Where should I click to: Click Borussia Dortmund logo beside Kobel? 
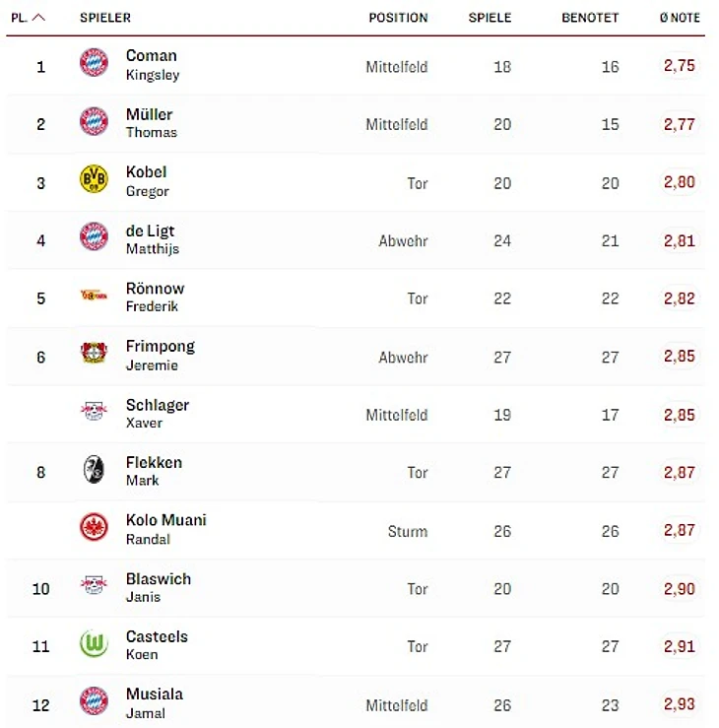click(94, 179)
